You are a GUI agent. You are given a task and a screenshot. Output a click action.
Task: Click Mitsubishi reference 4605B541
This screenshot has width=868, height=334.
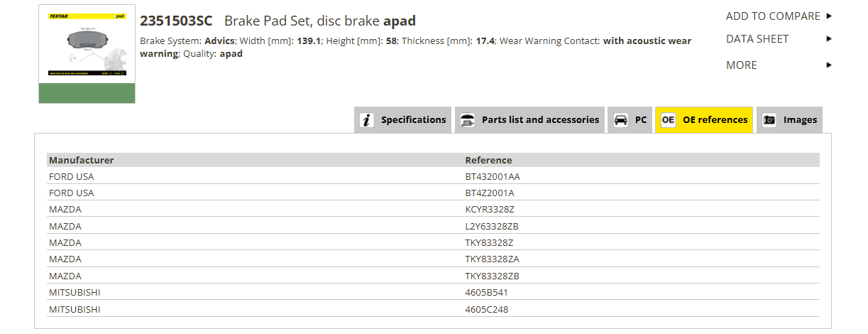[x=487, y=292]
